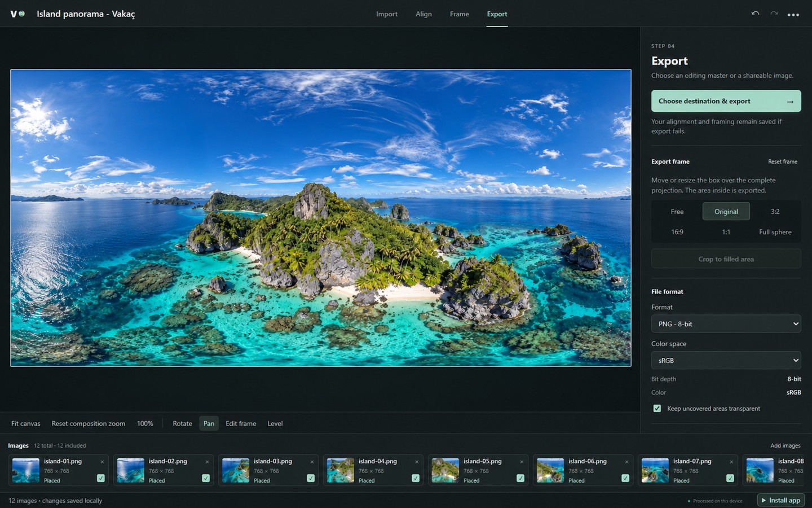Click the Crop to filled area button
The height and width of the screenshot is (508, 812).
tap(726, 259)
